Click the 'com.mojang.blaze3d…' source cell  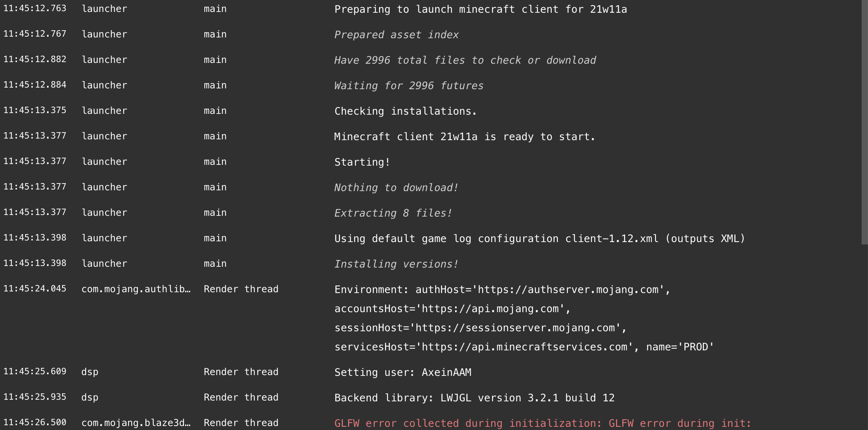point(136,423)
